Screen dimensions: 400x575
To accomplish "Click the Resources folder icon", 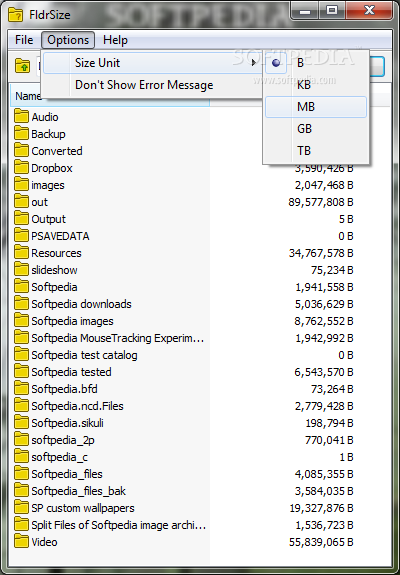I will tap(21, 253).
